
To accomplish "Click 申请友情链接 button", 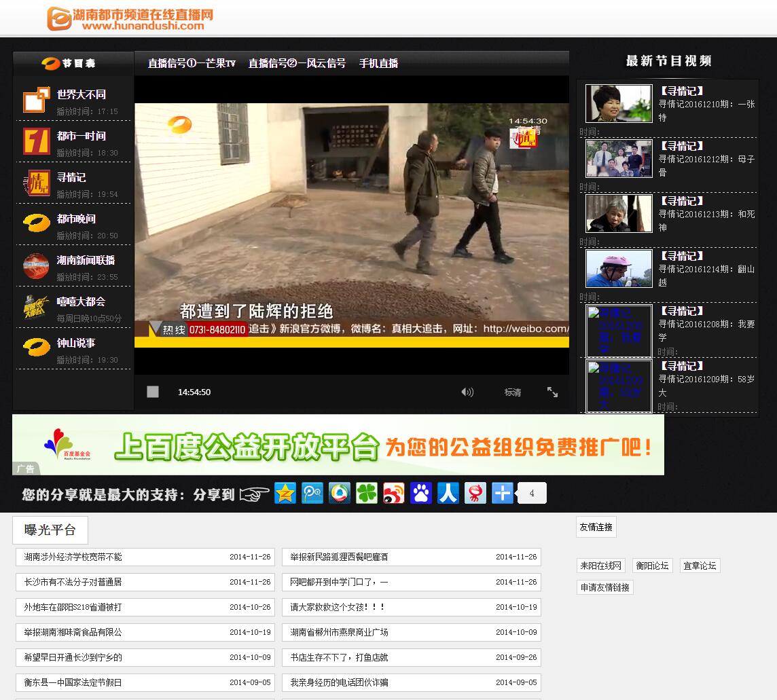I will pyautogui.click(x=605, y=587).
